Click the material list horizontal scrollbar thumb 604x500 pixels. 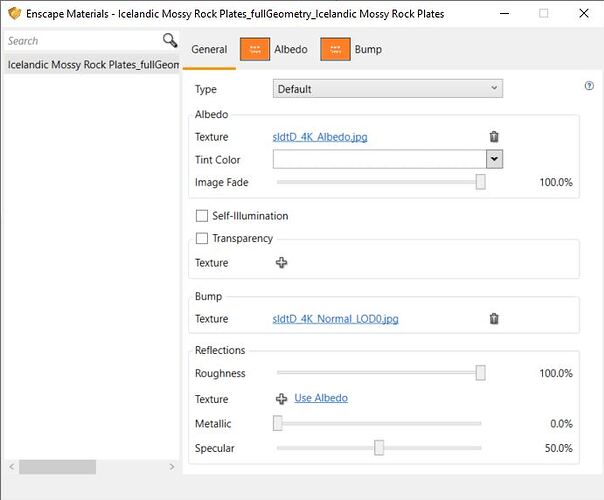[57, 467]
